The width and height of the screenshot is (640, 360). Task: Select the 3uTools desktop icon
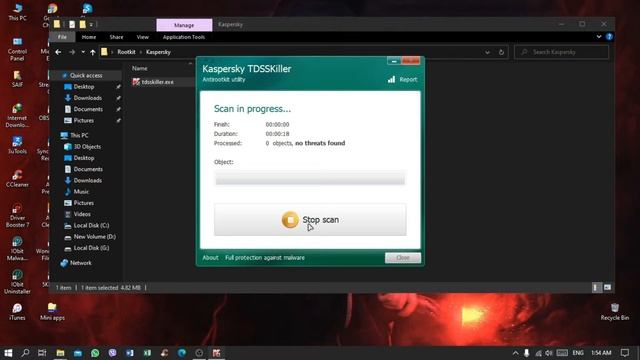(x=17, y=145)
